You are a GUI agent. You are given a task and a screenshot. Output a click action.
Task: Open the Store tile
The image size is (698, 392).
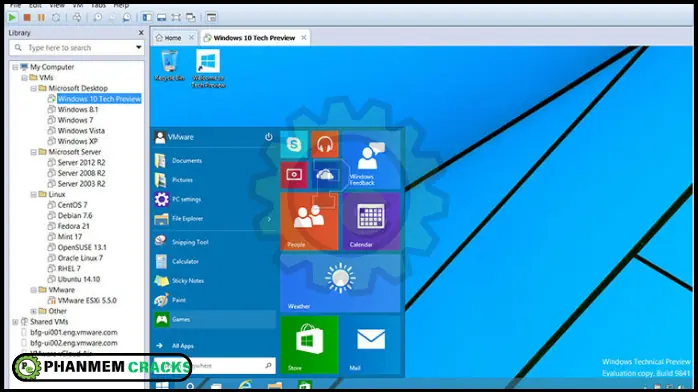point(309,344)
